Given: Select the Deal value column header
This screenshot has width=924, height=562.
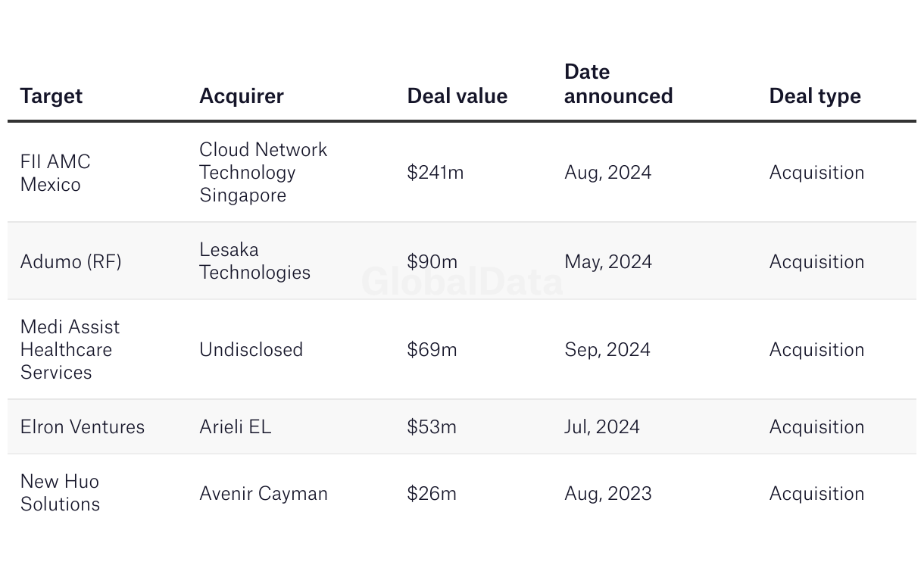Looking at the screenshot, I should click(457, 96).
